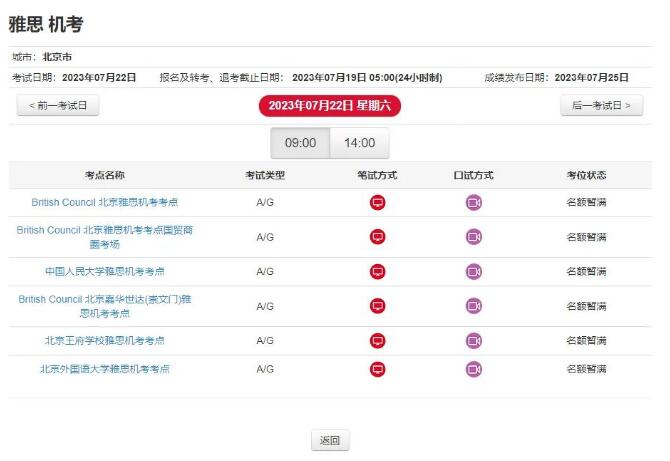Screen dimensions: 670x461
Task: Click deadline value 2023年07月19日 05:00
Action: click(x=367, y=77)
